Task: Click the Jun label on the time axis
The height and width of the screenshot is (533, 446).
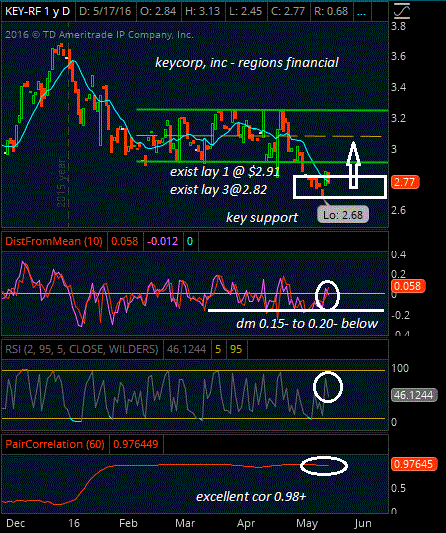Action: (362, 523)
